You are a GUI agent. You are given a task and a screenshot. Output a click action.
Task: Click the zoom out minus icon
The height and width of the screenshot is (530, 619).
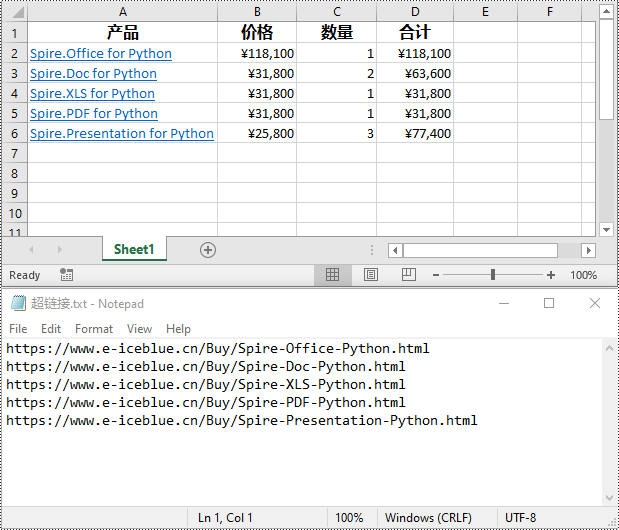[x=436, y=275]
